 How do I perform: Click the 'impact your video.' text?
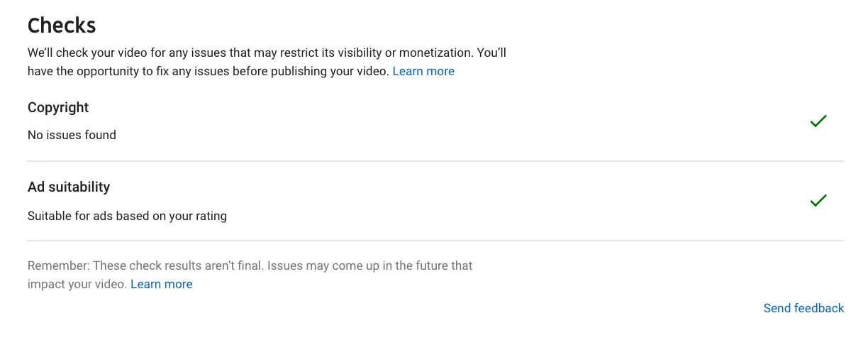click(x=77, y=284)
